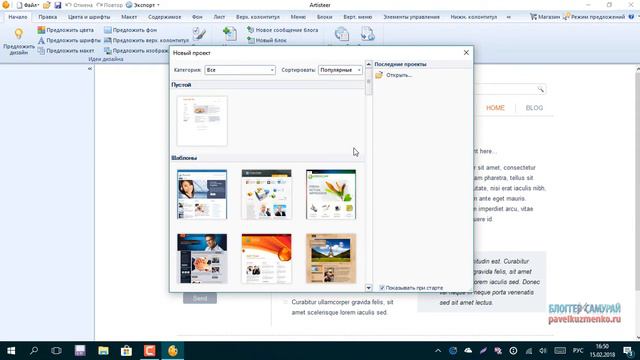
Task: Click the Send button in preview
Action: (200, 299)
